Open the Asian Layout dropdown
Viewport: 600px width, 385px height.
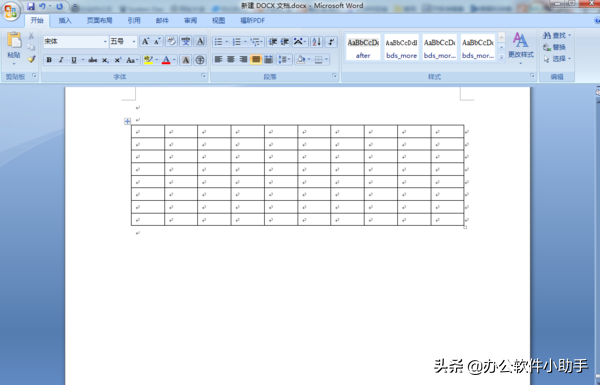300,42
